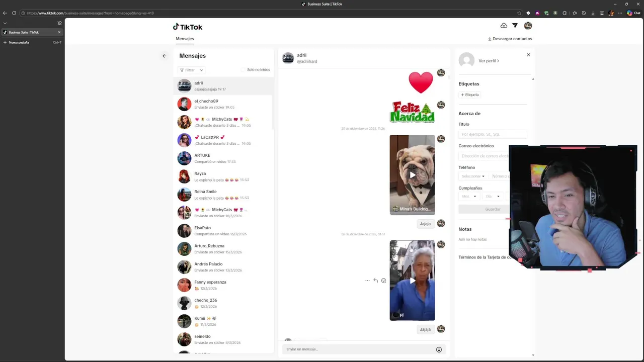Click the @adriihard username
The image size is (644, 362).
pyautogui.click(x=307, y=61)
